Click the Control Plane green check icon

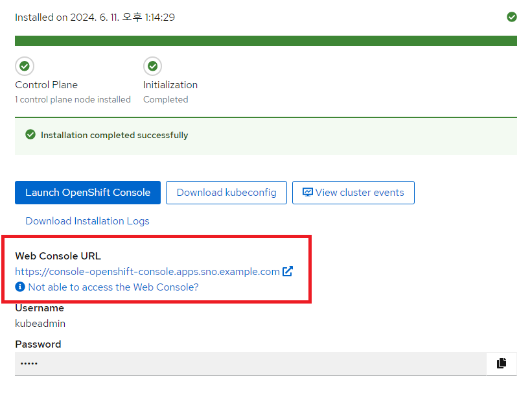[25, 66]
